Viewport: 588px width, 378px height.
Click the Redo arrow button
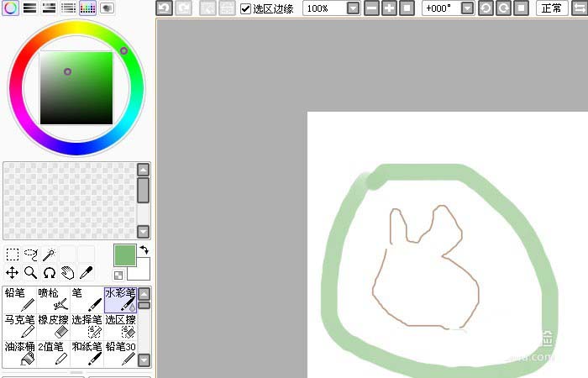click(183, 8)
